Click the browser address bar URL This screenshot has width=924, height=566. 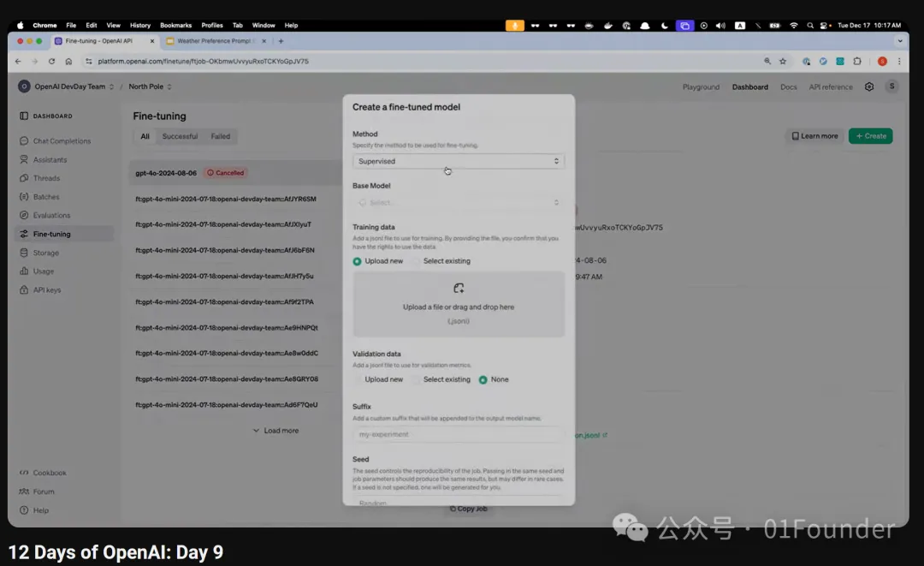coord(204,62)
